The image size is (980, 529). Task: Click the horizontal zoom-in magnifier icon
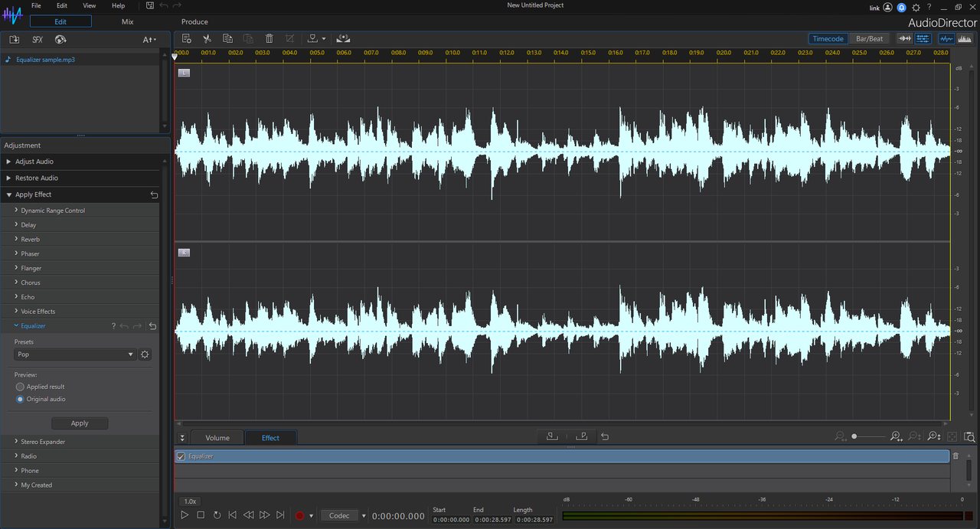tap(896, 436)
